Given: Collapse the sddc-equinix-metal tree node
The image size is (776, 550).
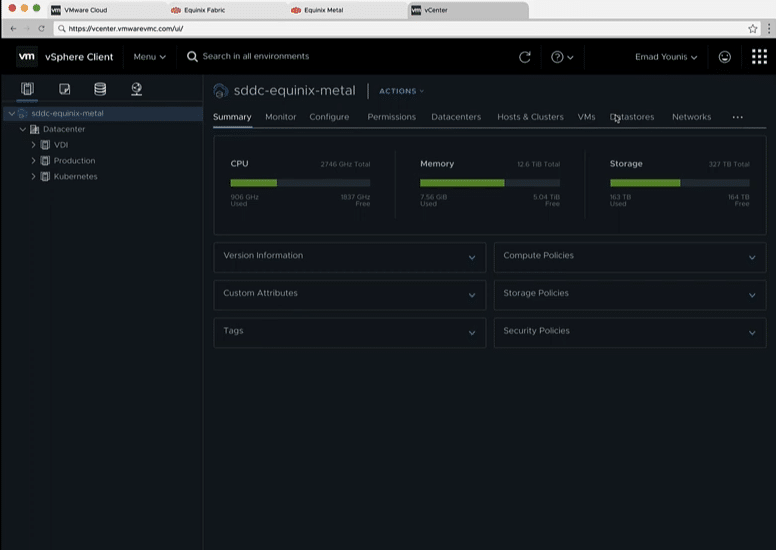Looking at the screenshot, I should pyautogui.click(x=11, y=113).
